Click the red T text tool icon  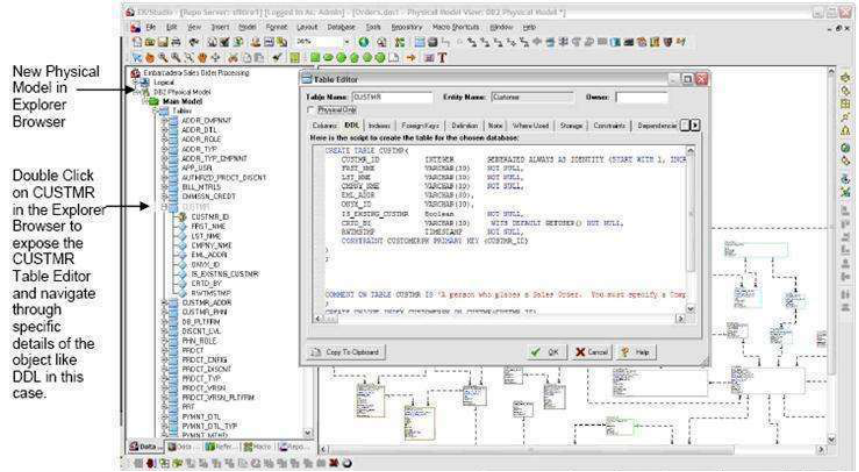point(441,58)
